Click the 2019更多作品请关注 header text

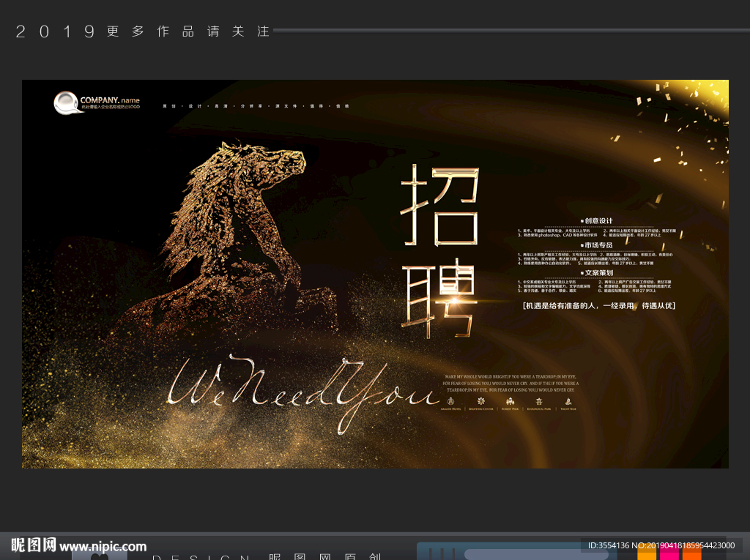(x=143, y=31)
